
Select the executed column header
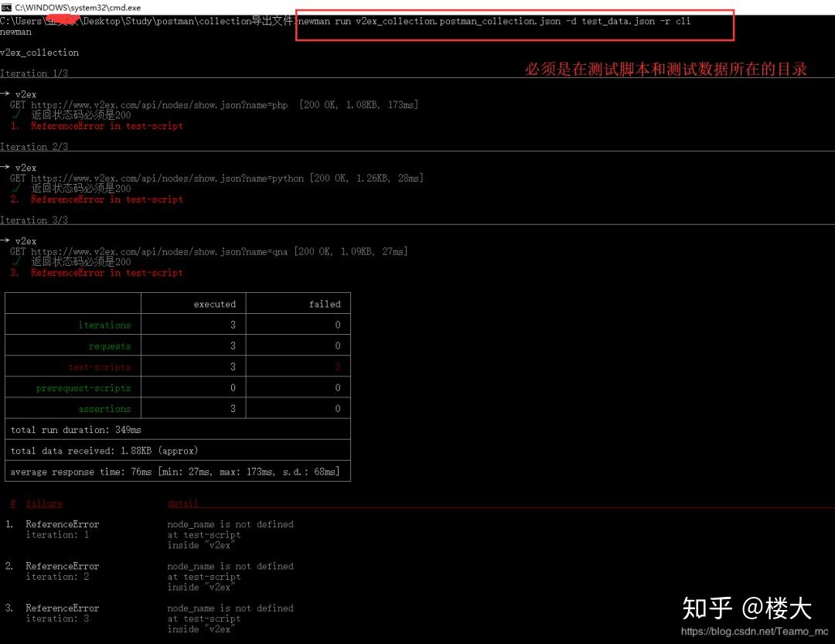214,304
